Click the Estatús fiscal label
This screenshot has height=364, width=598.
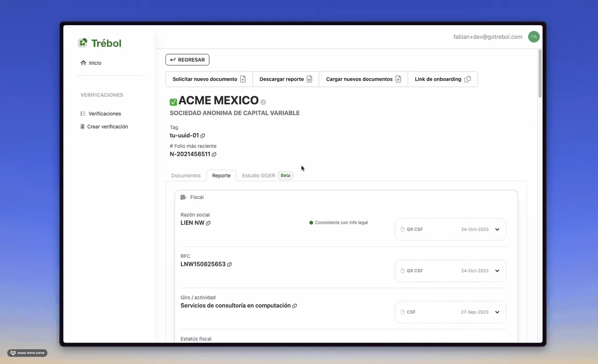coord(196,339)
